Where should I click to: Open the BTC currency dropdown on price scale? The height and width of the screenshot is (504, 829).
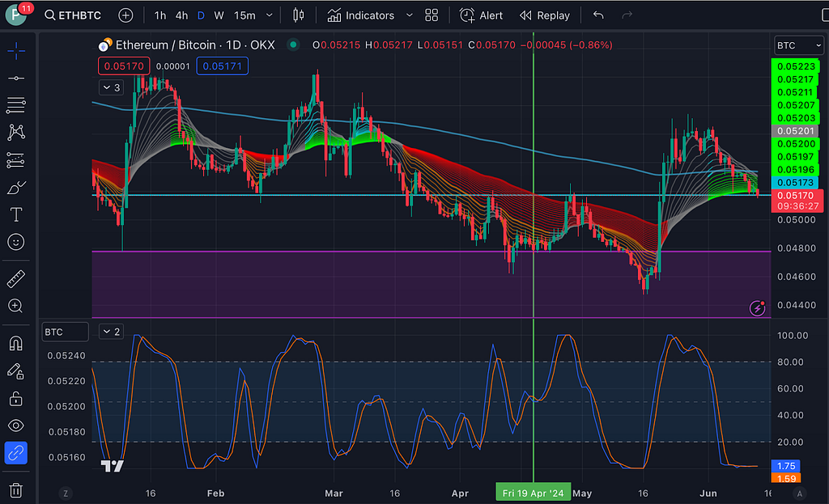pos(797,45)
